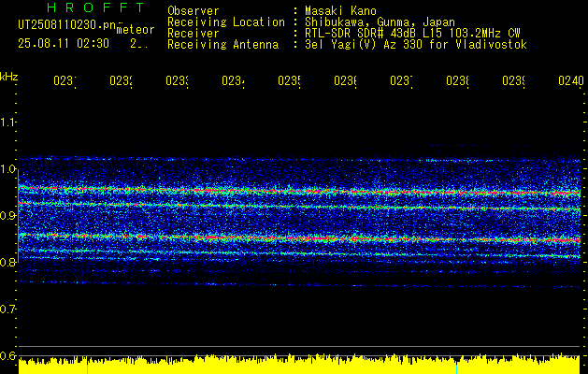
Task: Click the 0.8 frequency axis label
Action: click(x=7, y=262)
